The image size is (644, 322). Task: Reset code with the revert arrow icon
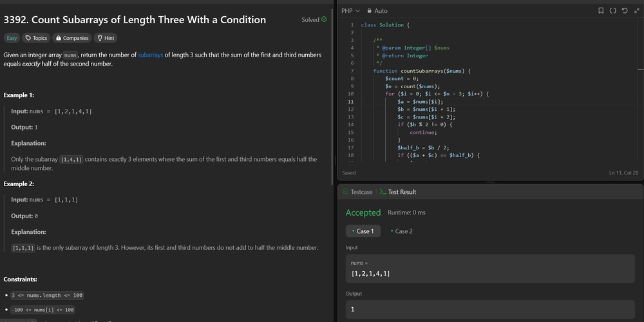pyautogui.click(x=625, y=11)
